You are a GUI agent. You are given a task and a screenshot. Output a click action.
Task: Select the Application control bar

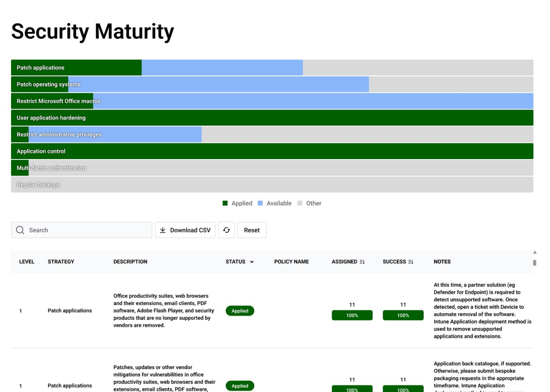pos(272,151)
